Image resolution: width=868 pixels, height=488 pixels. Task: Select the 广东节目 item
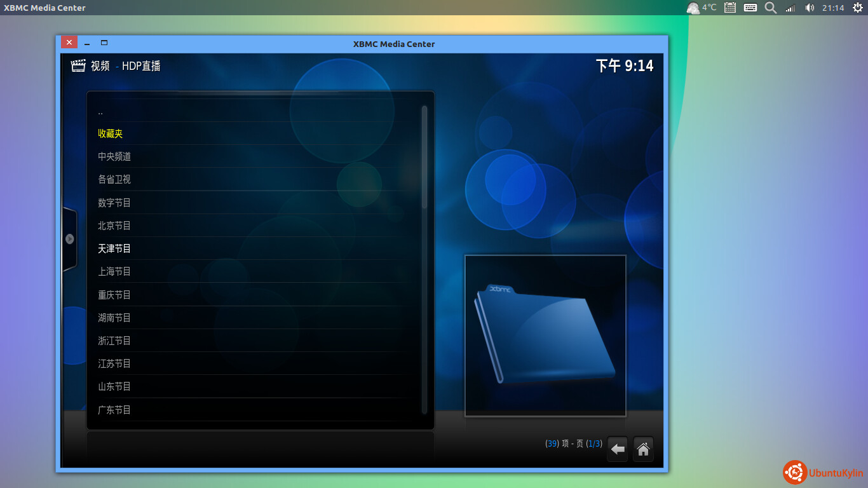click(x=254, y=410)
